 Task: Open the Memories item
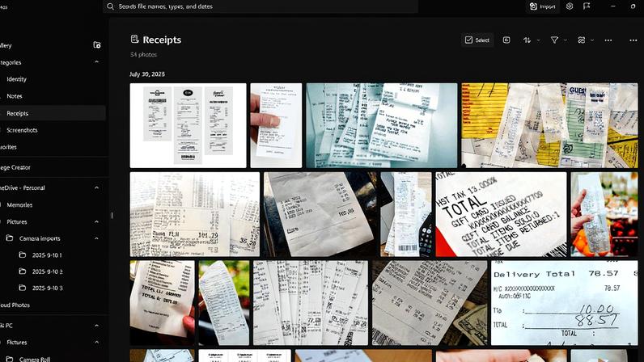(x=19, y=204)
